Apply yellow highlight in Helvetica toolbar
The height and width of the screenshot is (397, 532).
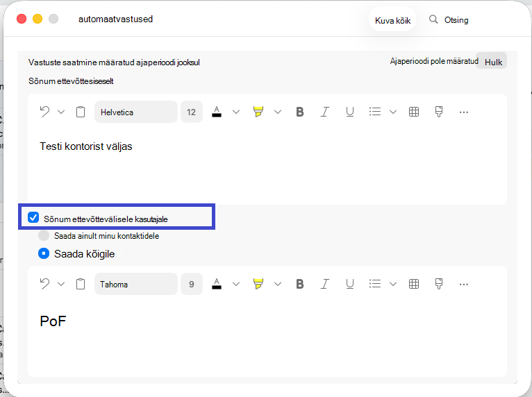(x=258, y=112)
